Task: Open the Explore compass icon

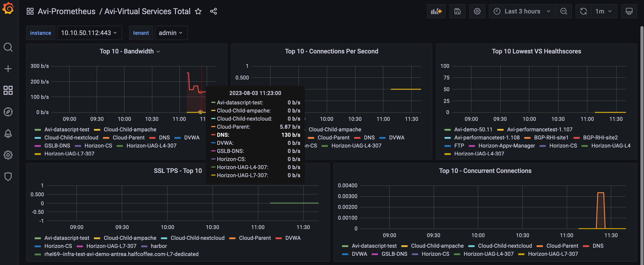Action: coord(8,112)
